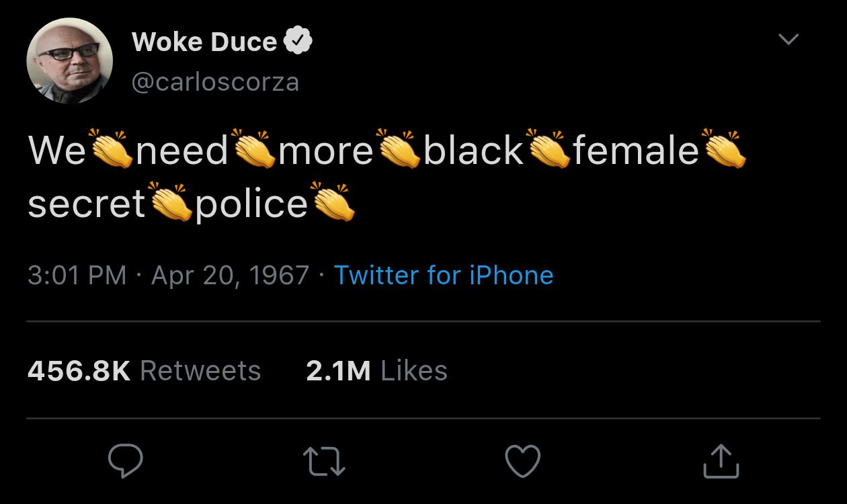This screenshot has height=504, width=847.
Task: Like the tweet with the heart icon
Action: (x=522, y=462)
